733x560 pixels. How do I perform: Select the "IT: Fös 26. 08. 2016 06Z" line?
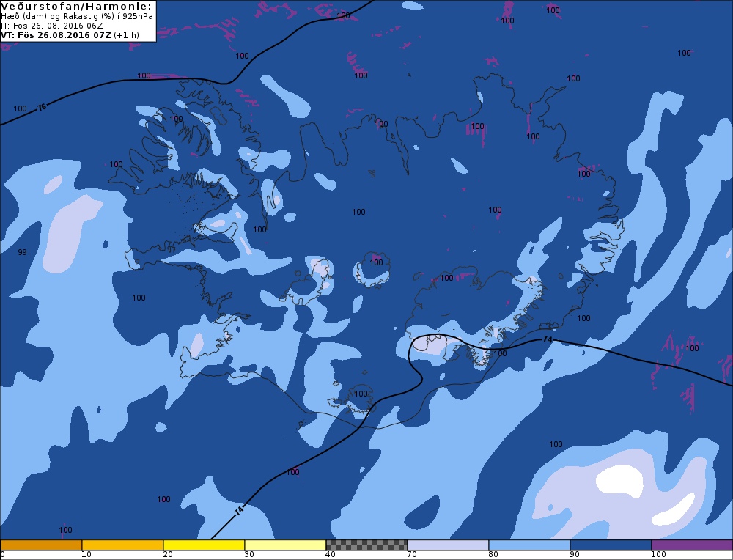tap(52, 26)
